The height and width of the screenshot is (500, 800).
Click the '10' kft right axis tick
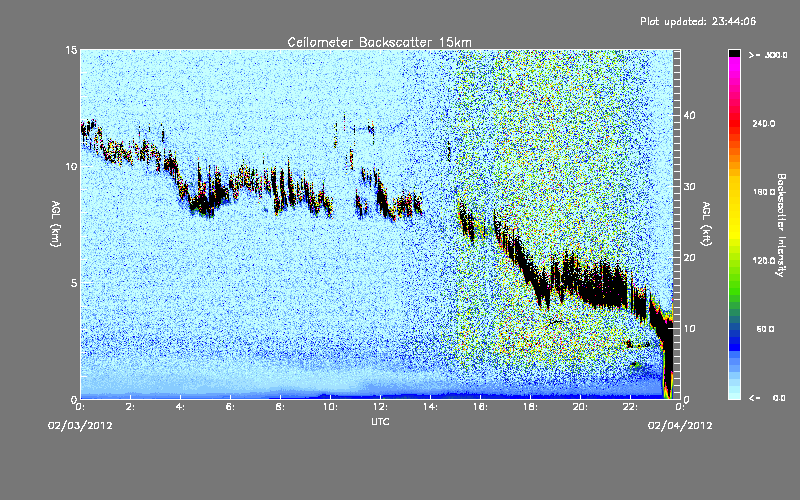[689, 329]
